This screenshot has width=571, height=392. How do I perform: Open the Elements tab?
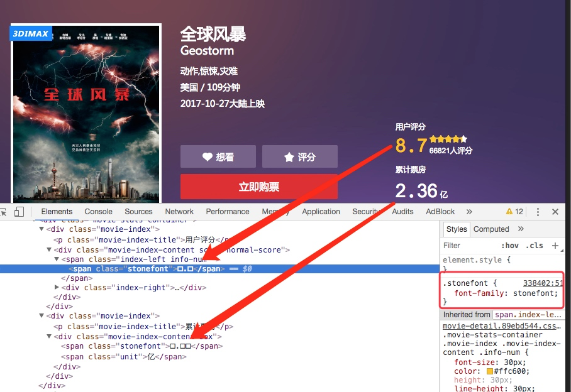click(57, 212)
